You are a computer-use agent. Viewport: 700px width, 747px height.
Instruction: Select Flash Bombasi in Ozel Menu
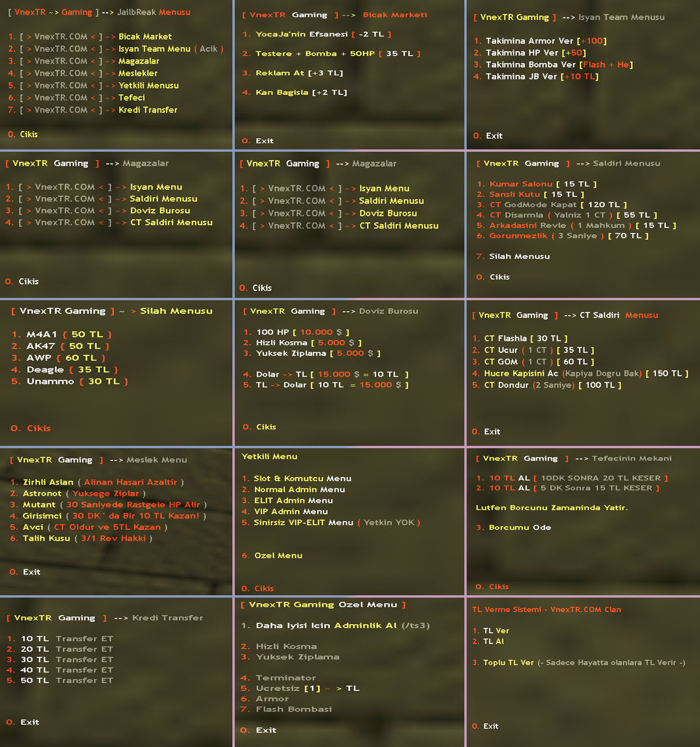click(x=287, y=709)
